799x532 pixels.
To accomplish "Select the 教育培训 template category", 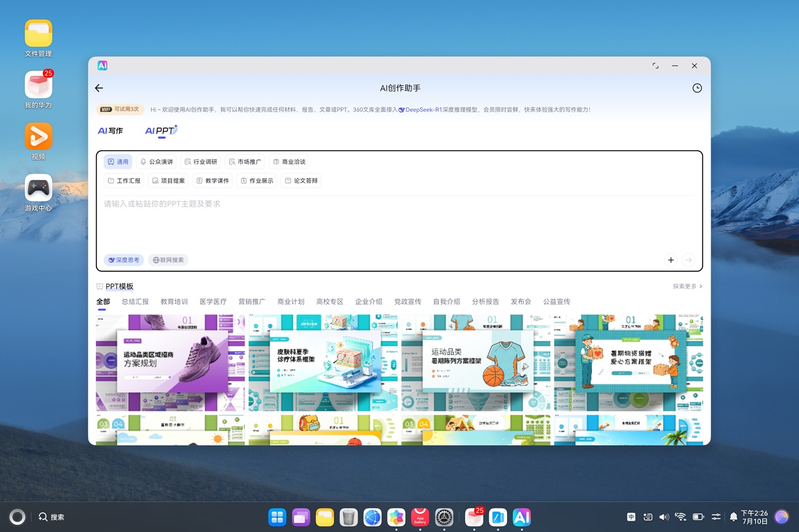I will pos(174,302).
